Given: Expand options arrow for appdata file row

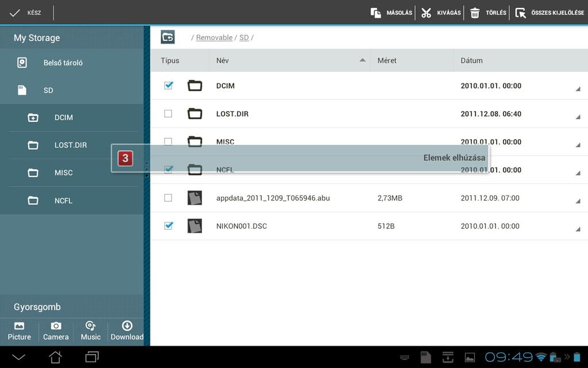Looking at the screenshot, I should click(x=578, y=201).
